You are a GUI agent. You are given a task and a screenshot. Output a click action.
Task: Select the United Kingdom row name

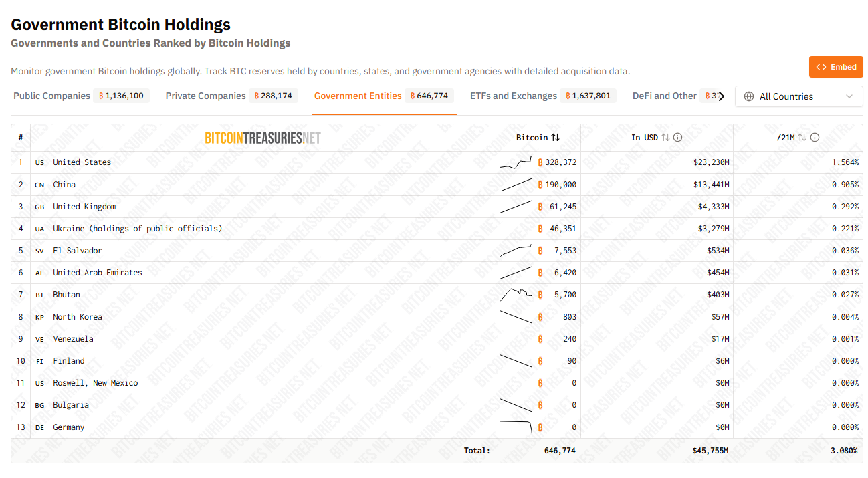click(x=84, y=207)
